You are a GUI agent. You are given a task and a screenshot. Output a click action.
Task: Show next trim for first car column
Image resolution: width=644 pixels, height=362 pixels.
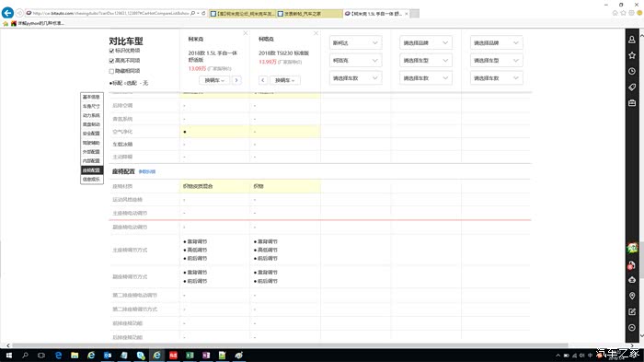[x=236, y=80]
